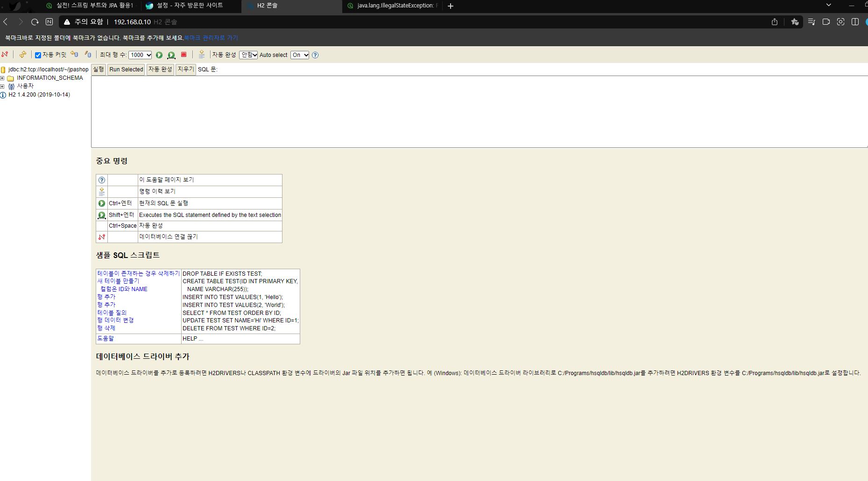Click the database cylinder icon in tree
The height and width of the screenshot is (481, 868).
[x=3, y=70]
